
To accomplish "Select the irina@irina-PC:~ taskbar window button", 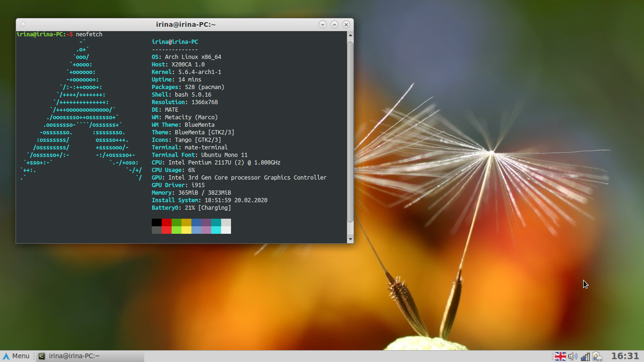I will 90,356.
